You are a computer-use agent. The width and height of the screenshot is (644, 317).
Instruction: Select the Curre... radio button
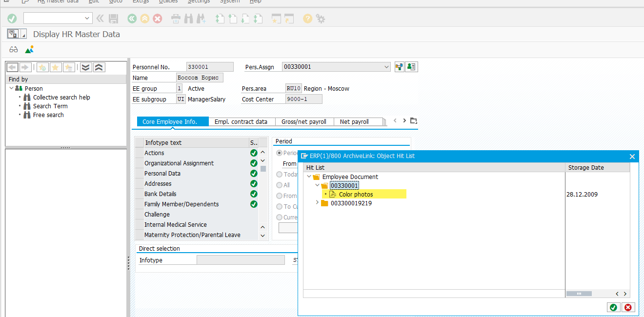point(280,217)
